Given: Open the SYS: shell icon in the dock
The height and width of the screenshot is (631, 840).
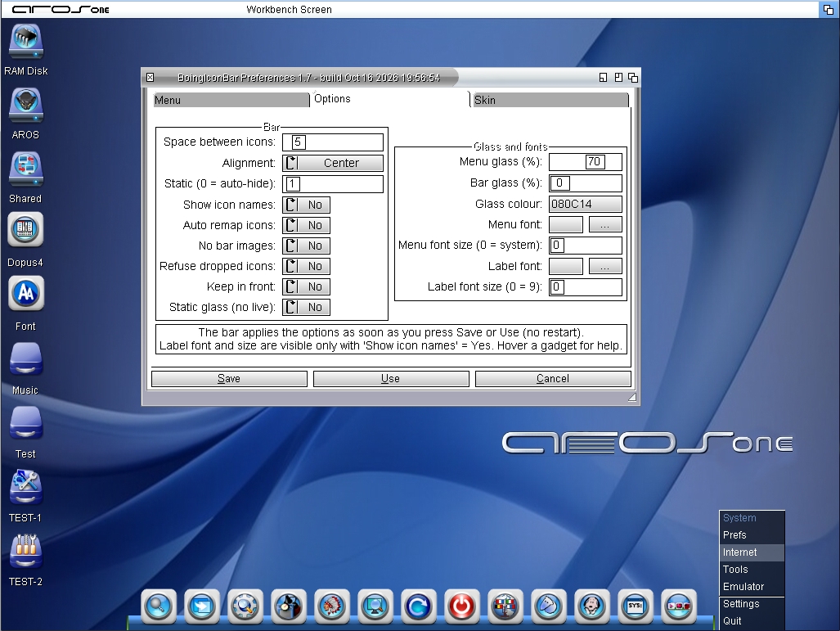Looking at the screenshot, I should point(636,606).
